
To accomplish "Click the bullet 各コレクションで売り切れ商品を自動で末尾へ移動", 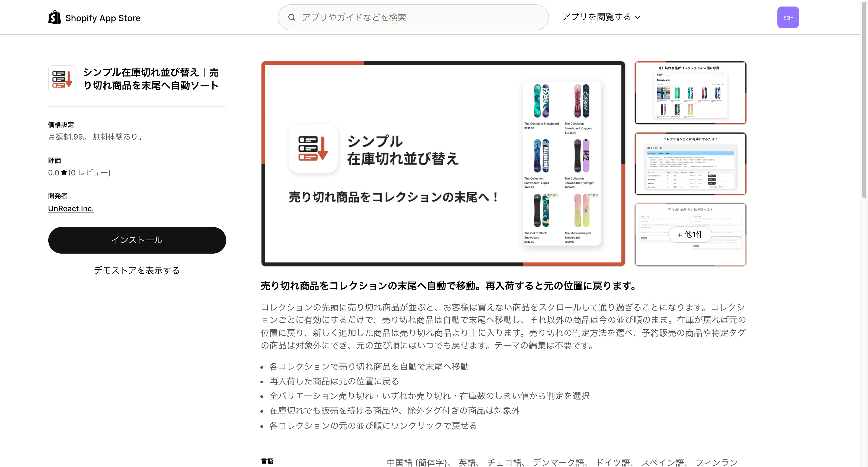I will (369, 367).
